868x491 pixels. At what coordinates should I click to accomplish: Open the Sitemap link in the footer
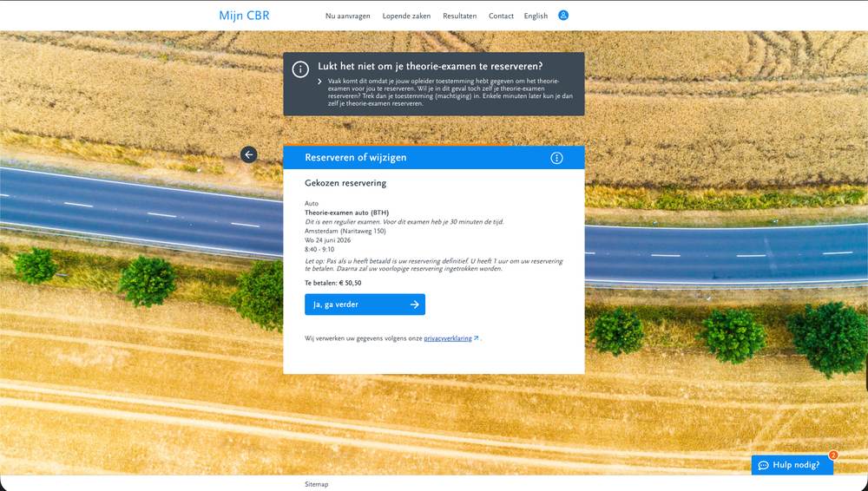coord(317,484)
